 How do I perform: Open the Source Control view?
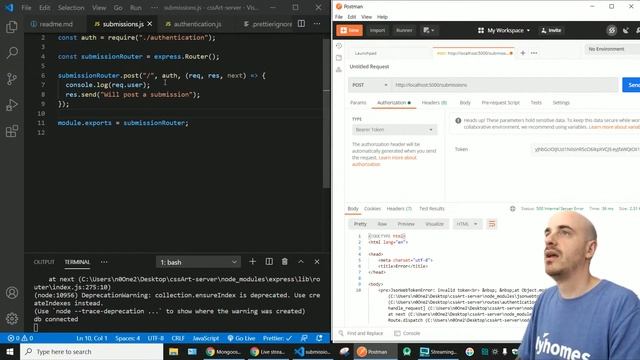point(12,79)
